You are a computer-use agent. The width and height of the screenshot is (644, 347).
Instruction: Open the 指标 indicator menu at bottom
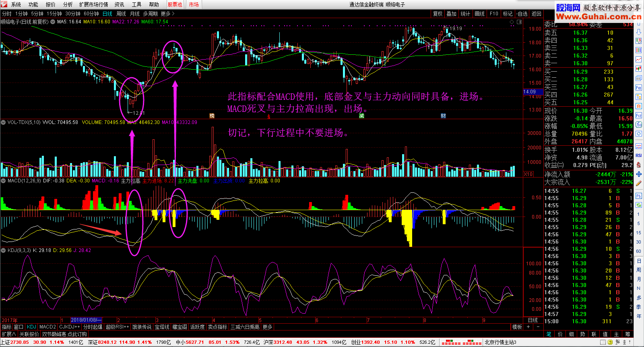click(x=7, y=327)
